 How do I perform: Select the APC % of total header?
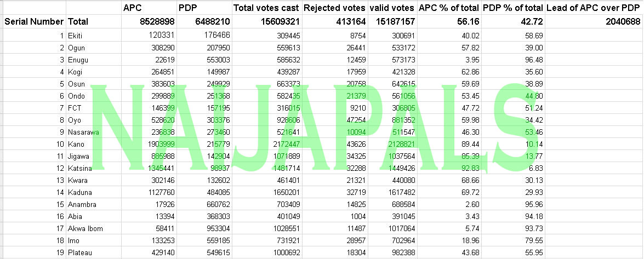(449, 7)
